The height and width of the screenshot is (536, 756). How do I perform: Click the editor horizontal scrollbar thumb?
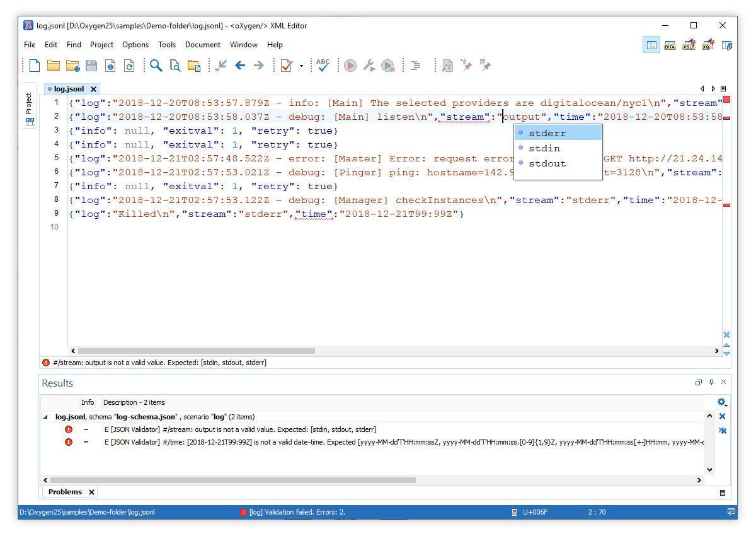pos(196,351)
